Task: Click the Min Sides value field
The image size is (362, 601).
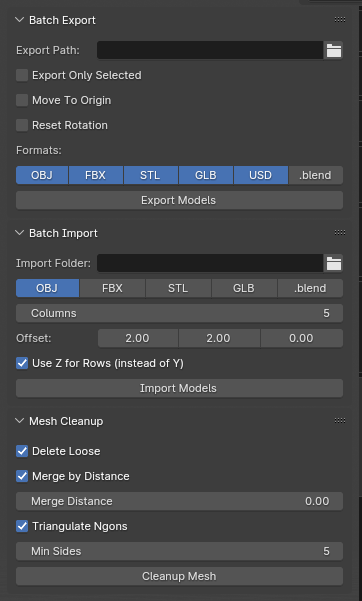Action: click(x=179, y=551)
